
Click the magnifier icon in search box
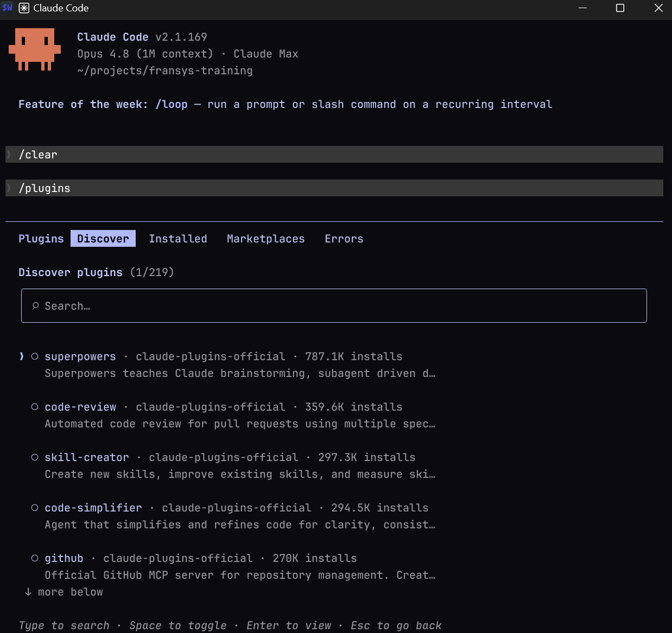[x=36, y=306]
